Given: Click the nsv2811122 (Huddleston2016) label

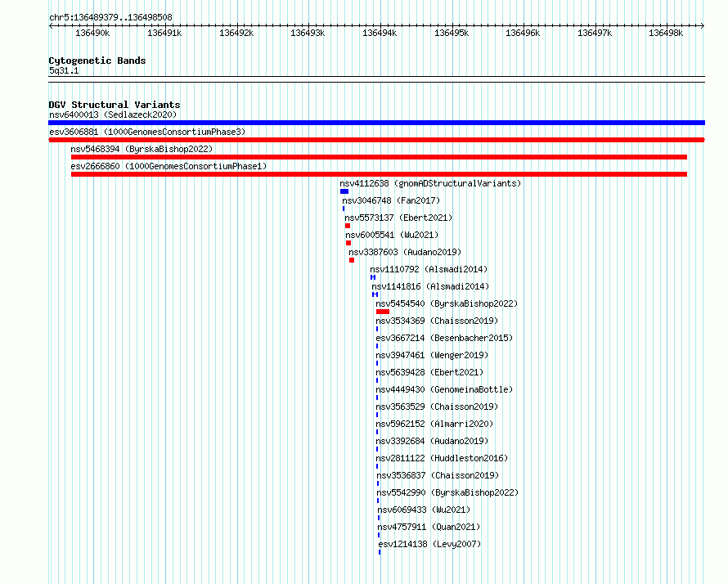Looking at the screenshot, I should coord(442,458).
